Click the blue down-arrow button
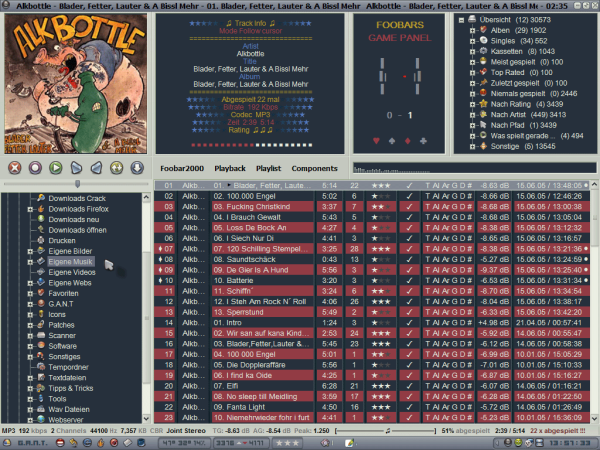Viewport: 600px width, 450px height. click(137, 168)
